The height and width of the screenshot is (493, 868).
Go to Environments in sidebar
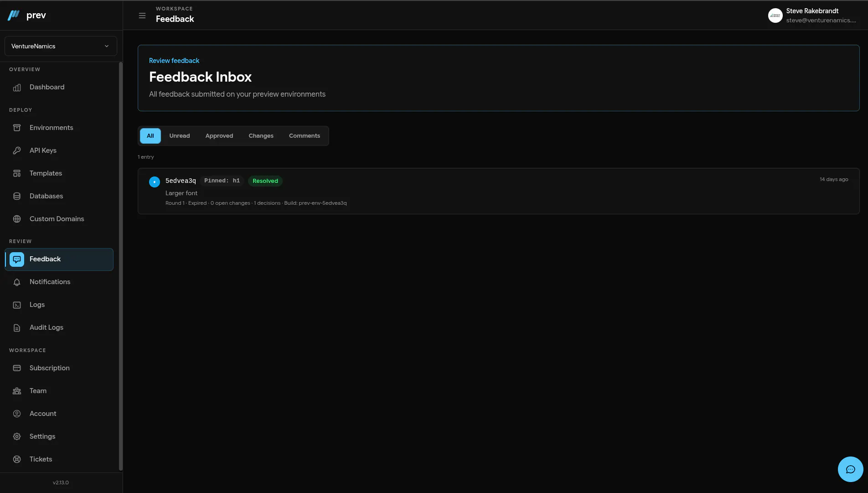59,128
